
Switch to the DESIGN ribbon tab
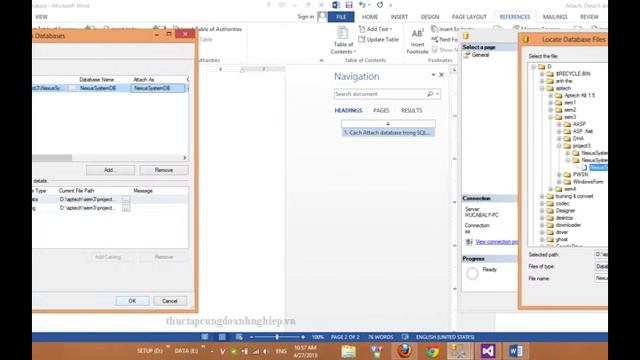coord(430,17)
